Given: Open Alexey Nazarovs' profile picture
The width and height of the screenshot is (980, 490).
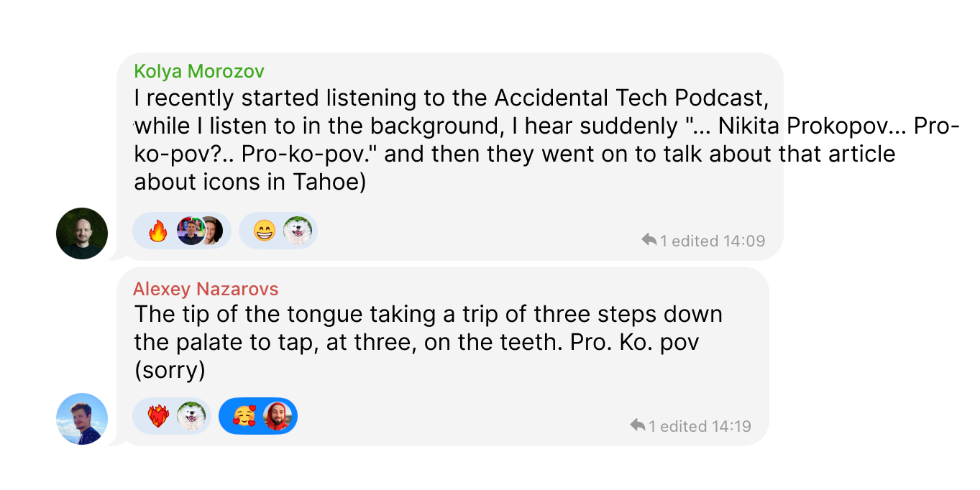Looking at the screenshot, I should click(82, 419).
